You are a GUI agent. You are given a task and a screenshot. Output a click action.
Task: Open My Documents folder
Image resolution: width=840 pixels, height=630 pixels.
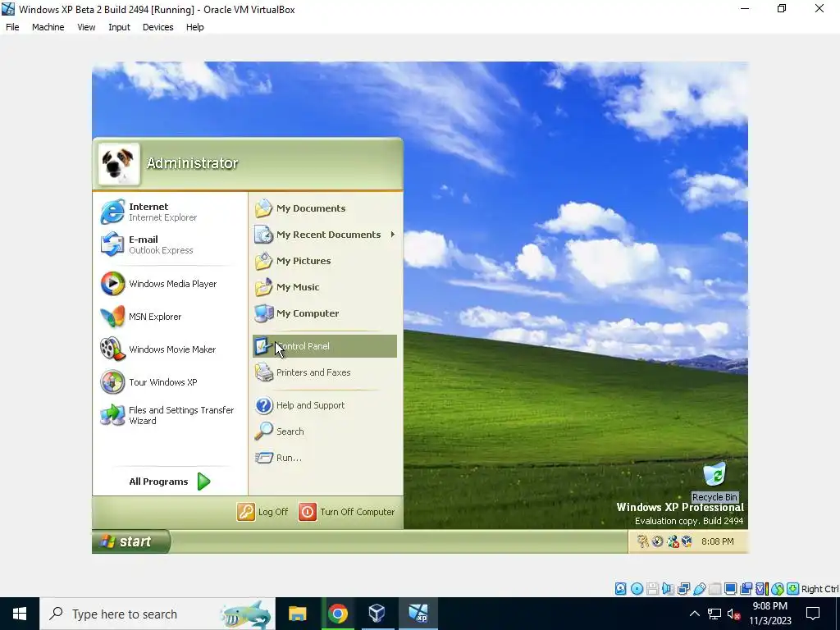[x=325, y=208]
